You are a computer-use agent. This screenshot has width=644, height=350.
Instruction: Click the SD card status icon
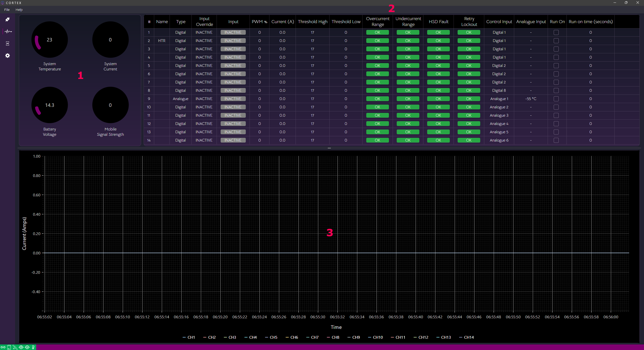coord(9,347)
